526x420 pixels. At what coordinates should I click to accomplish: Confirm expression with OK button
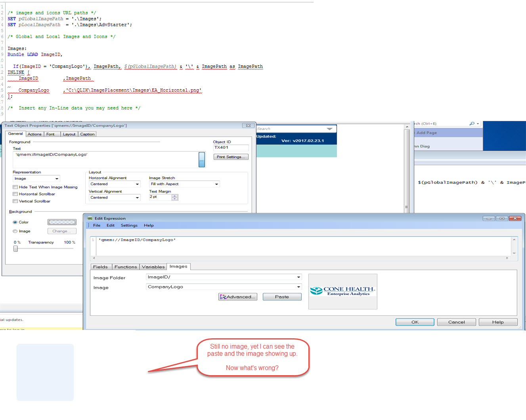click(415, 322)
